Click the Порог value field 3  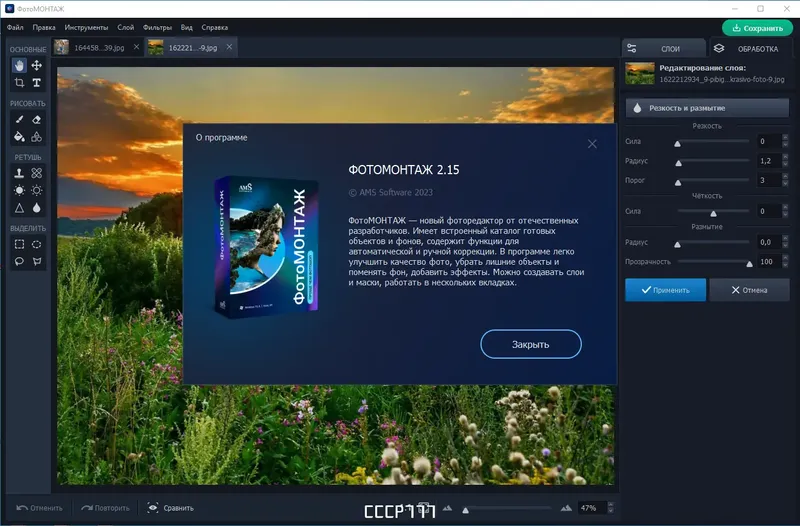768,180
